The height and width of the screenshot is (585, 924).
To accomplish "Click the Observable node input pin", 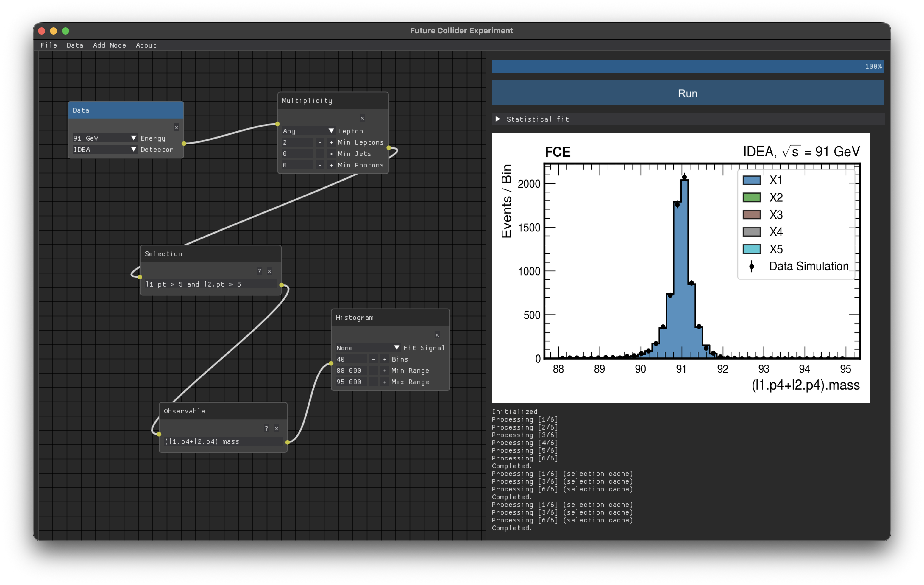I will pos(159,435).
